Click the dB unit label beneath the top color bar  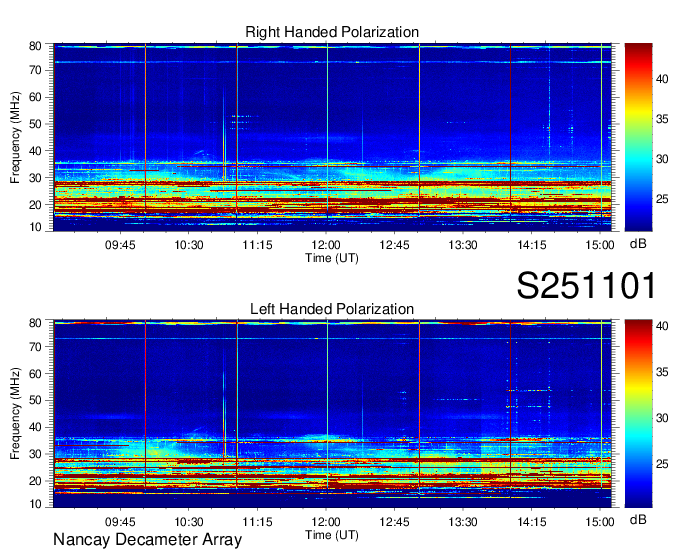tap(638, 244)
